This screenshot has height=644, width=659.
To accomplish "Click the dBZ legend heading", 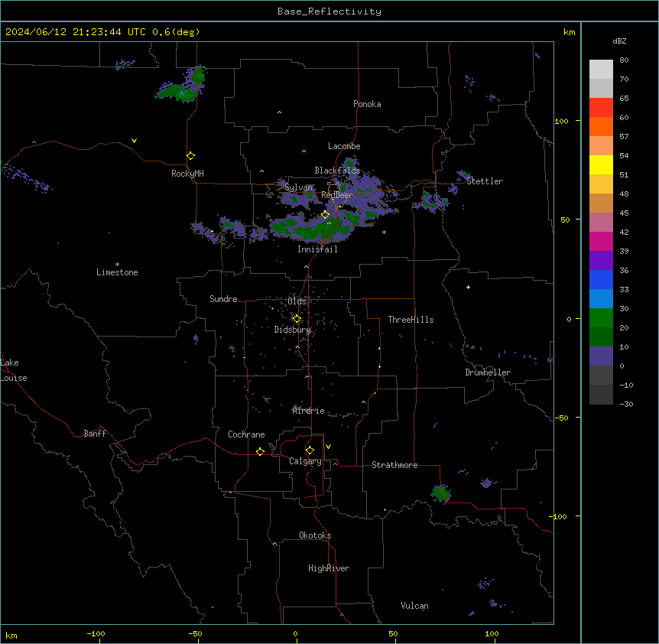I will [619, 41].
